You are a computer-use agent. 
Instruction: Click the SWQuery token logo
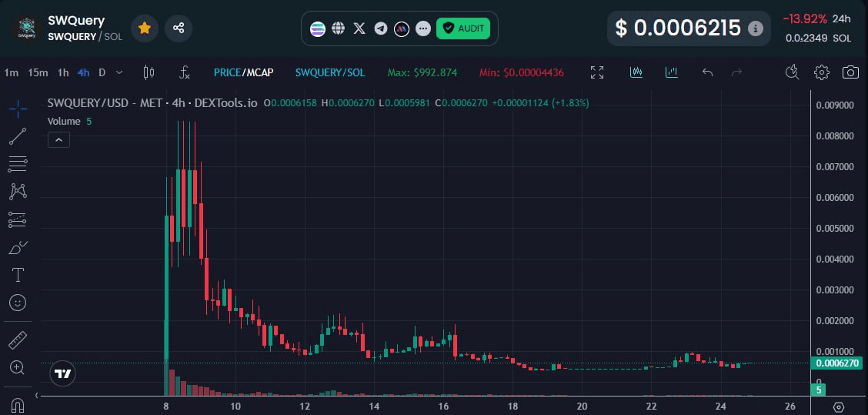[27, 28]
